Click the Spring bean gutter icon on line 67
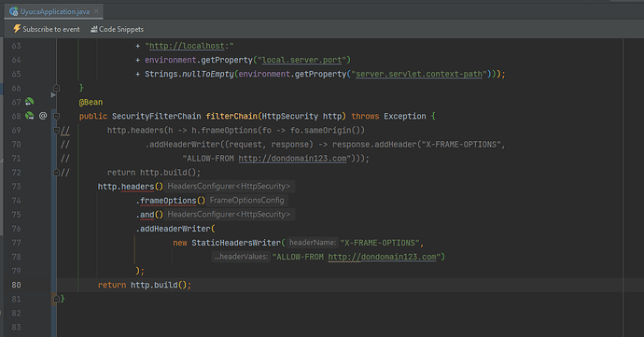The width and height of the screenshot is (644, 337). (x=30, y=101)
